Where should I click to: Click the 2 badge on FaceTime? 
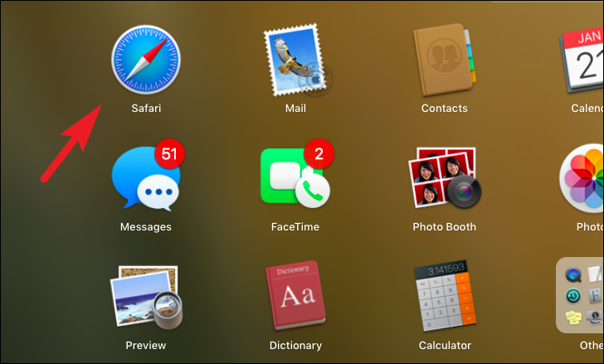pos(319,154)
